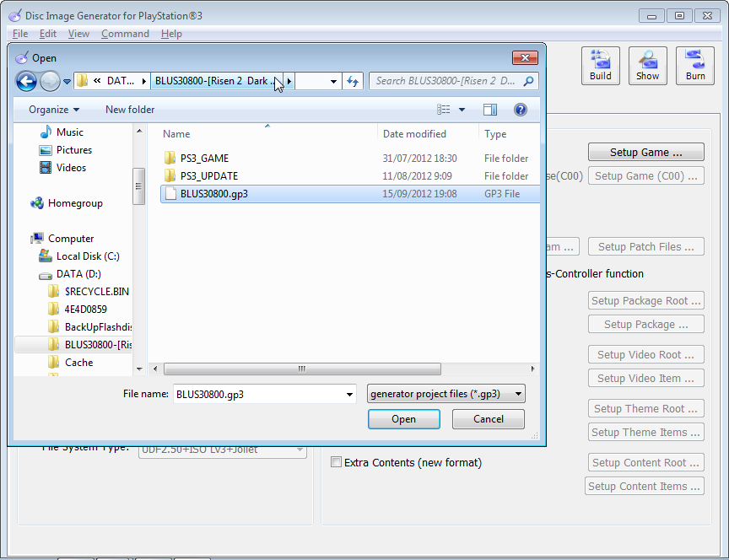Open the Edit menu

click(48, 34)
